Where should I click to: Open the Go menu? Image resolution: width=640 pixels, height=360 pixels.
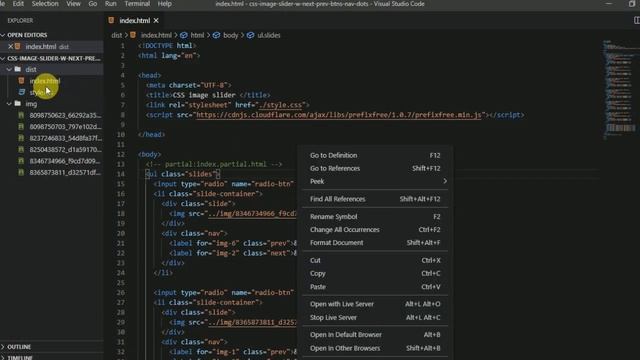[x=93, y=4]
